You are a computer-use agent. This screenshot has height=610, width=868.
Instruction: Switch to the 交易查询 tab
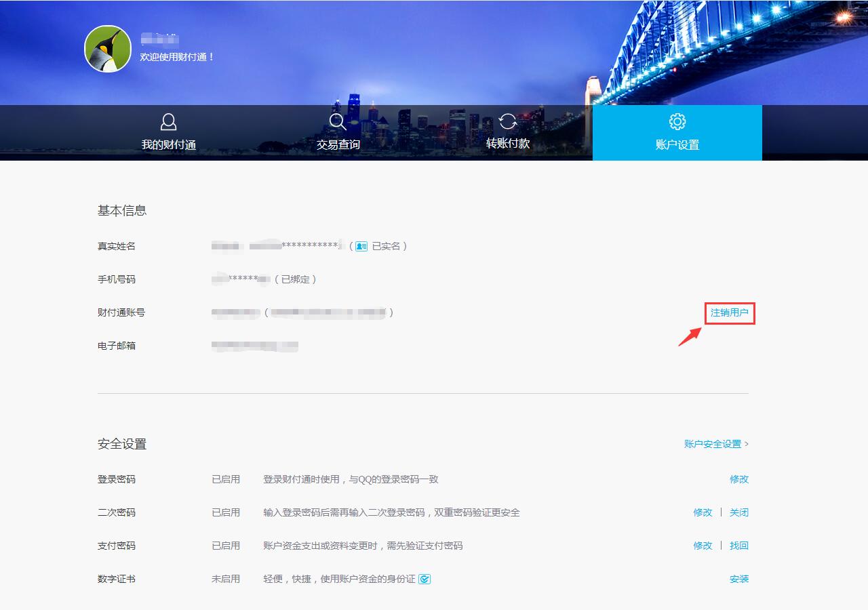pos(338,144)
